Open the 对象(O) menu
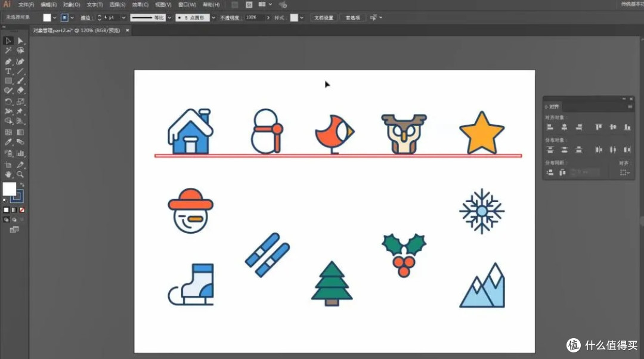644x359 pixels. click(x=72, y=5)
